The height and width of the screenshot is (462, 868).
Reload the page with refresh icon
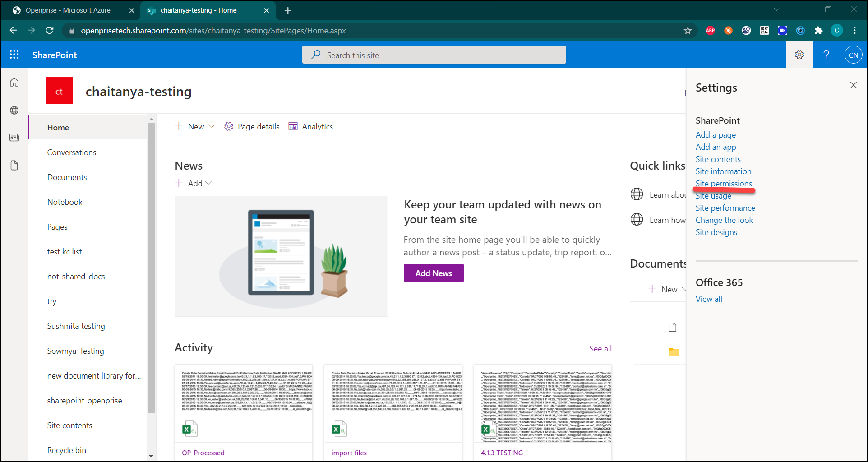click(x=50, y=30)
